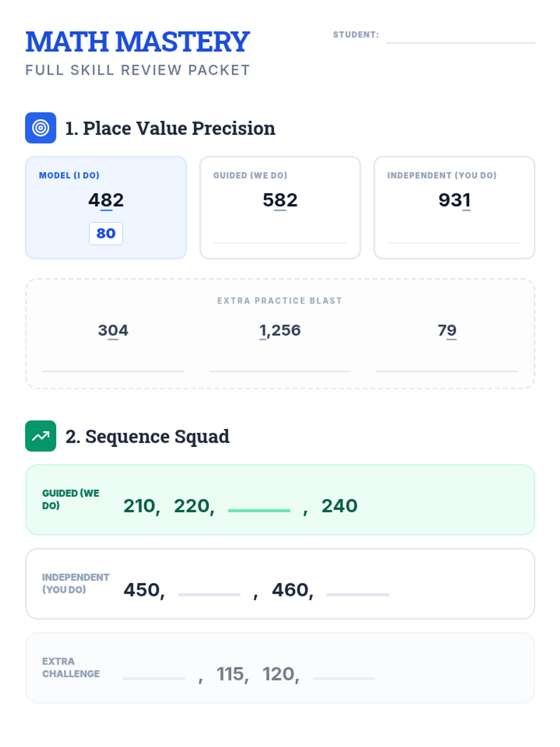Click the Extra Practice Blast heading

coord(280,301)
